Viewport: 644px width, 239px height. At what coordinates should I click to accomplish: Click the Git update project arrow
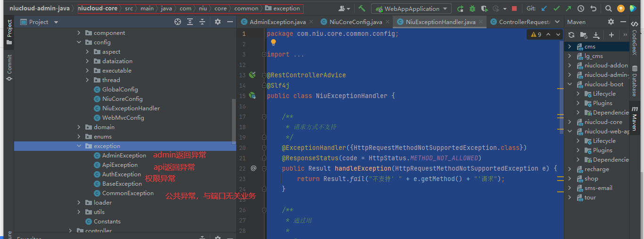point(545,8)
